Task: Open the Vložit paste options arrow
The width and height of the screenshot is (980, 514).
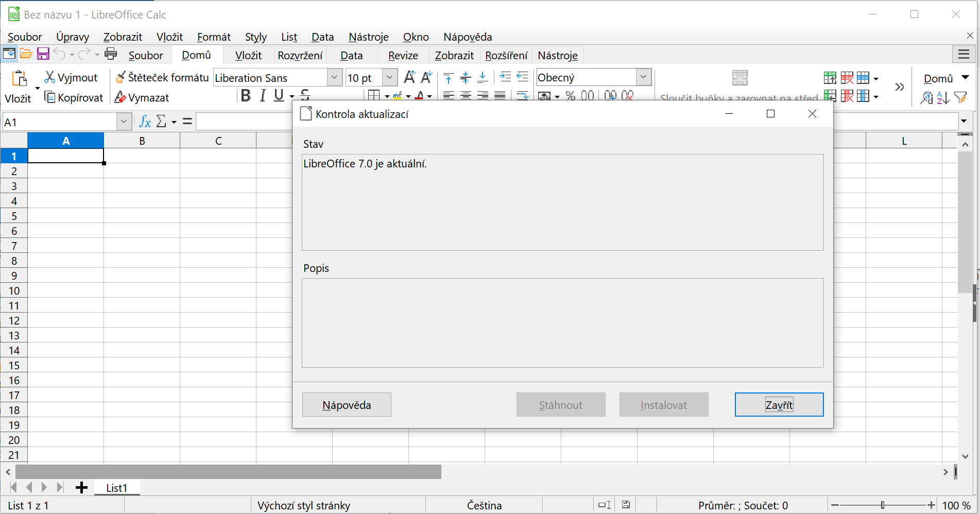Action: [x=37, y=88]
